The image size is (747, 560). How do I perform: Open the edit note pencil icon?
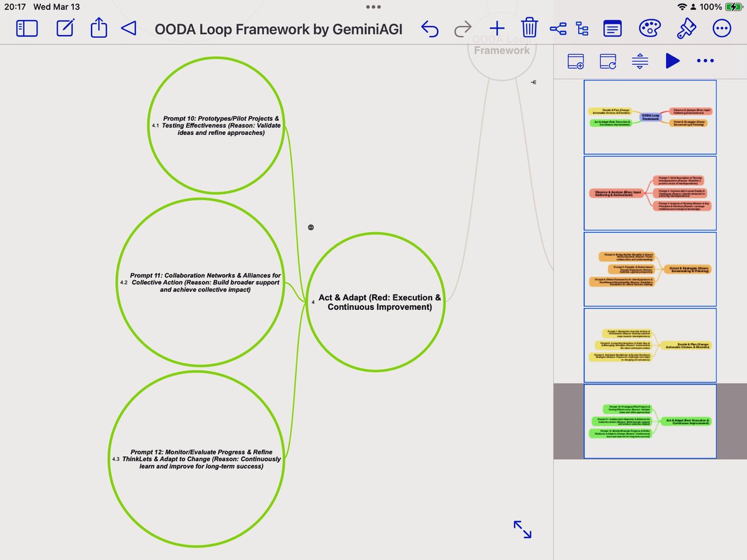click(x=65, y=28)
